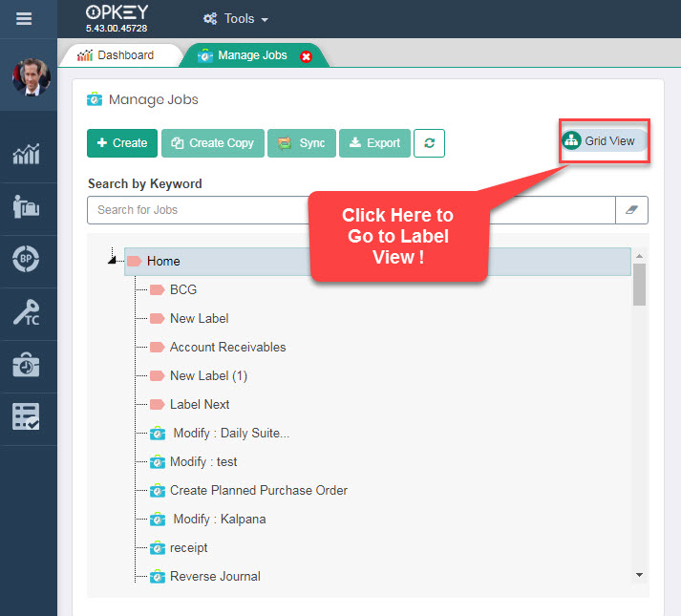Click the Label Next tag icon
The height and width of the screenshot is (616, 681).
tap(157, 404)
